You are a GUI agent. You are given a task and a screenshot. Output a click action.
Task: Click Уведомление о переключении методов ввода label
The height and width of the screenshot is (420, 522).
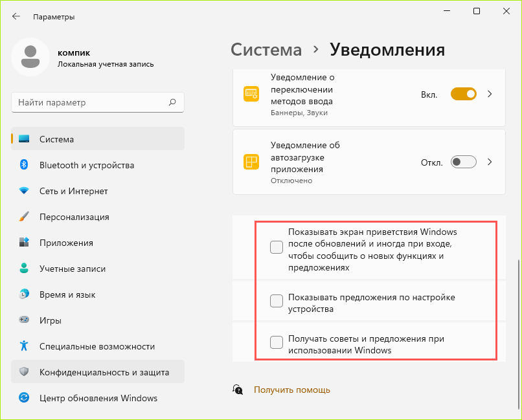[x=302, y=89]
